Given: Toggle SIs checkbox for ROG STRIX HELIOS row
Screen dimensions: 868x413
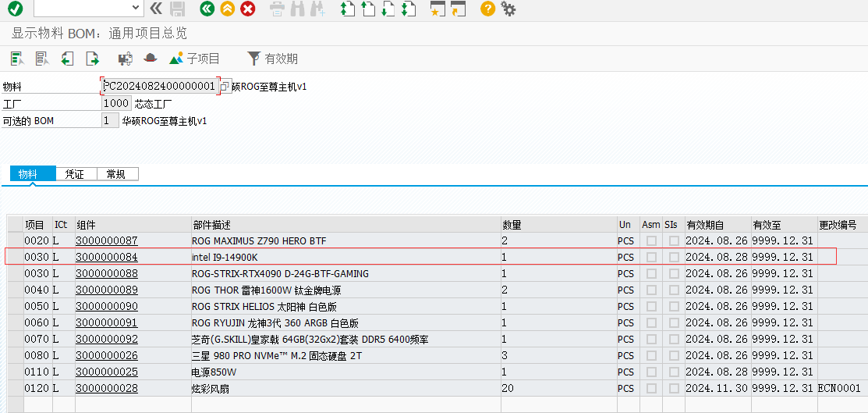Looking at the screenshot, I should click(x=674, y=306).
